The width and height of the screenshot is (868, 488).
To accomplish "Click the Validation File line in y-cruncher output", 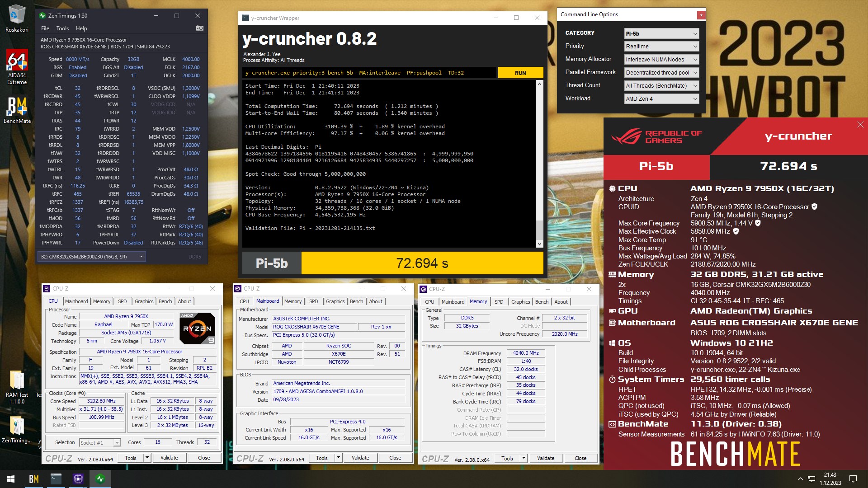I will click(310, 228).
